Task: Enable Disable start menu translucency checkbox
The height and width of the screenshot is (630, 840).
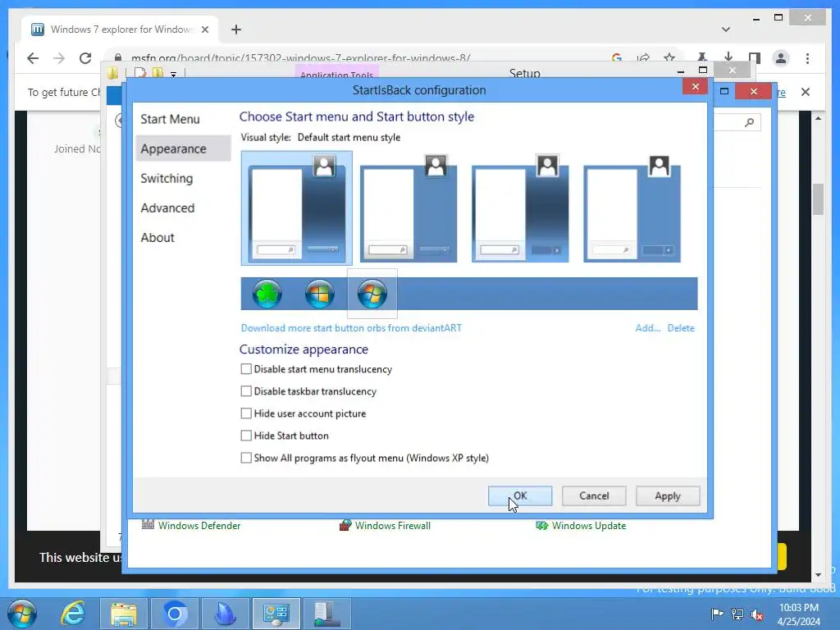Action: coord(246,369)
